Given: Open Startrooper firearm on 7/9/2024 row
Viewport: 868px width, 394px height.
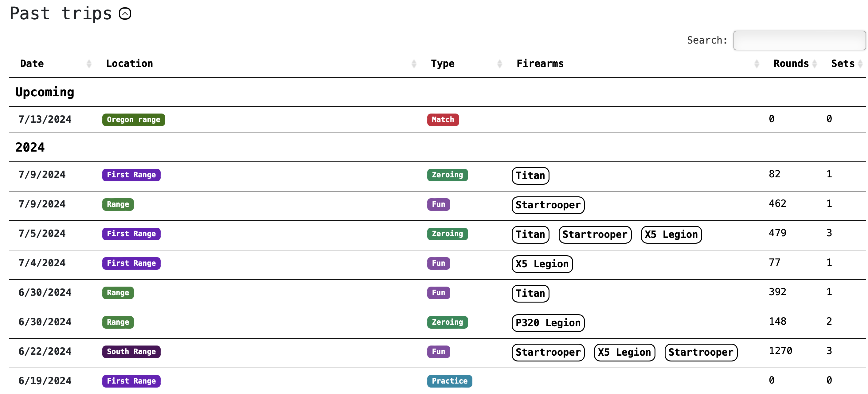Looking at the screenshot, I should point(548,205).
